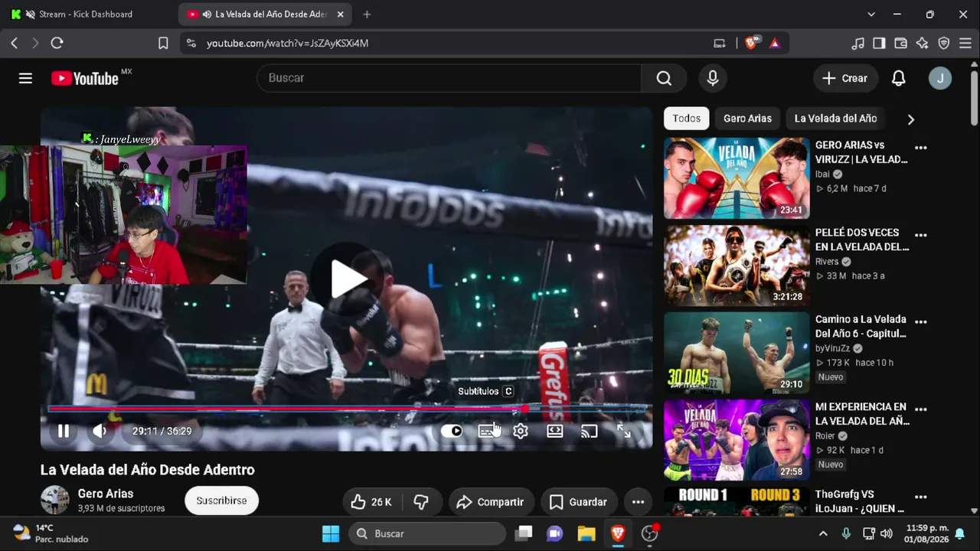The height and width of the screenshot is (551, 980).
Task: Switch to theater mode
Action: tap(555, 431)
